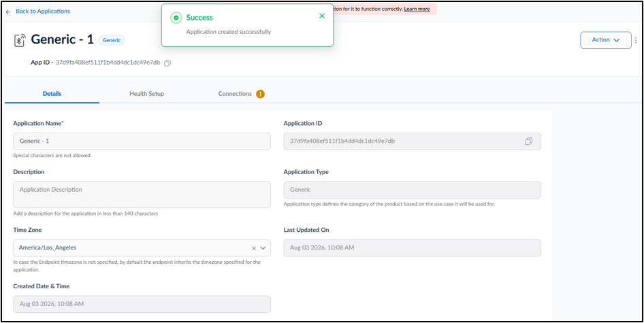Click the 'Application created successfully' message
The width and height of the screenshot is (644, 323).
[228, 31]
